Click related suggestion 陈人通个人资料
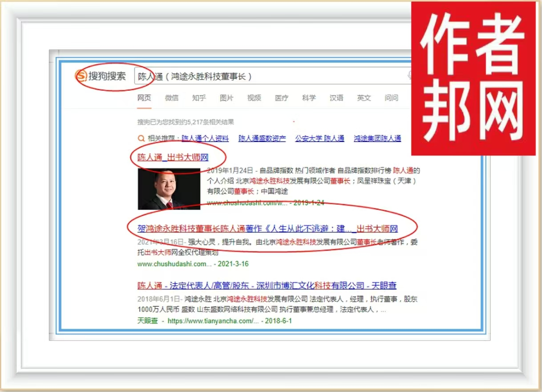542x392 pixels. [x=205, y=138]
